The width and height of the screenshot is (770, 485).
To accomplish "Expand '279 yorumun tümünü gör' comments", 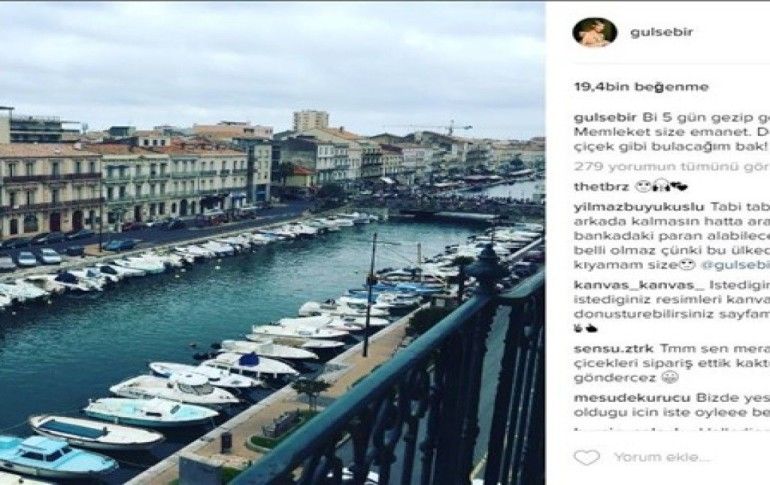I will 670,166.
